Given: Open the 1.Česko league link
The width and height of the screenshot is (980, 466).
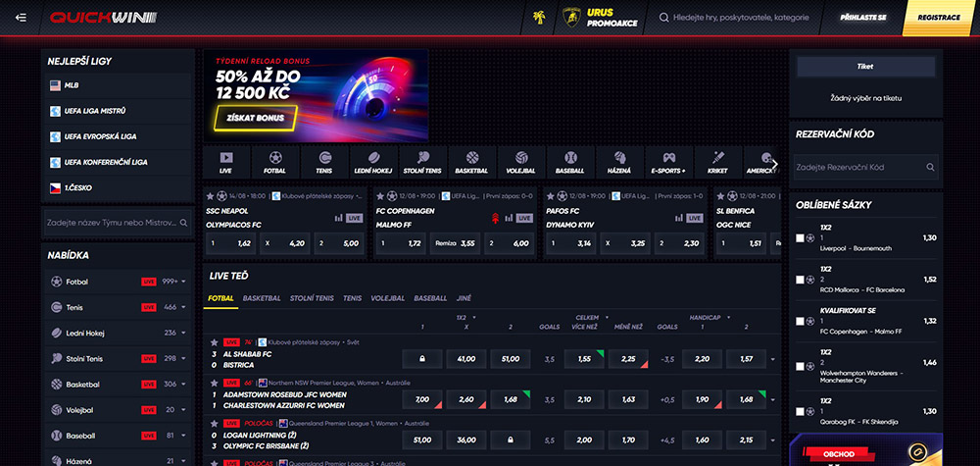Looking at the screenshot, I should (x=118, y=187).
